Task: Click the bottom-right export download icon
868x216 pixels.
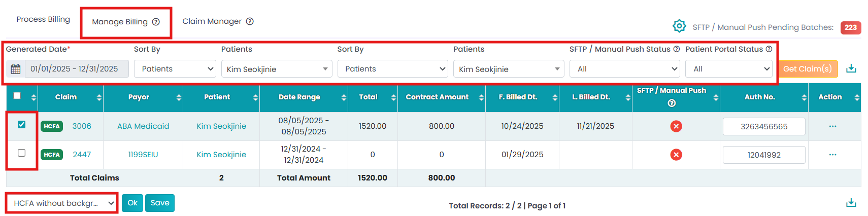Action: [x=851, y=203]
